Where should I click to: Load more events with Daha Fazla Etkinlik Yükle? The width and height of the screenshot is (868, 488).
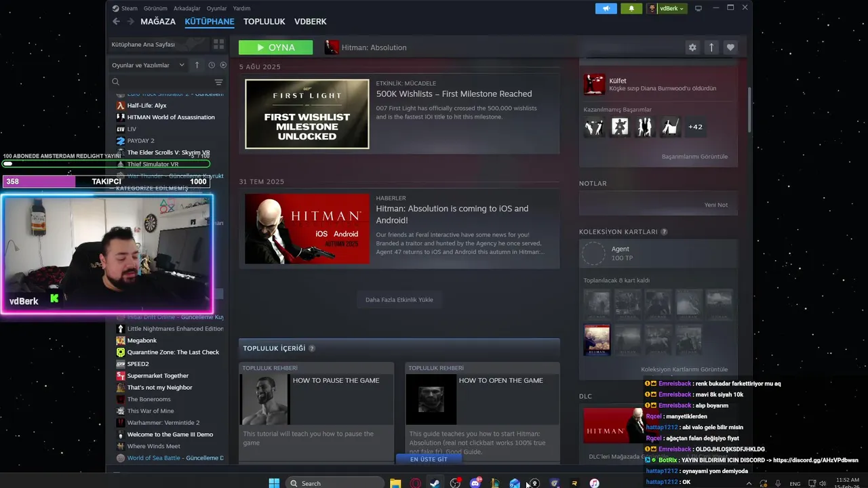(399, 300)
